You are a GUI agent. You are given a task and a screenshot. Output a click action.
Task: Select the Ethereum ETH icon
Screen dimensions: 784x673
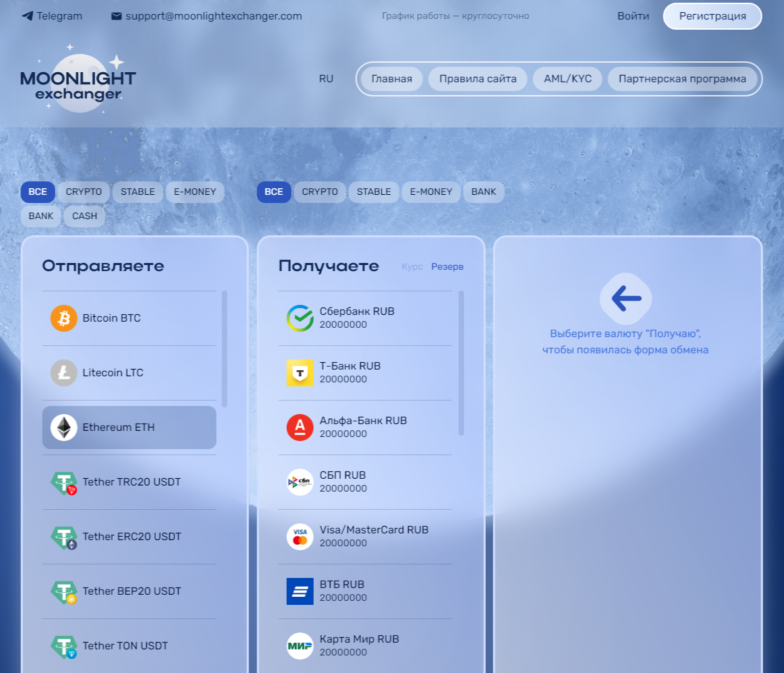[x=63, y=427]
